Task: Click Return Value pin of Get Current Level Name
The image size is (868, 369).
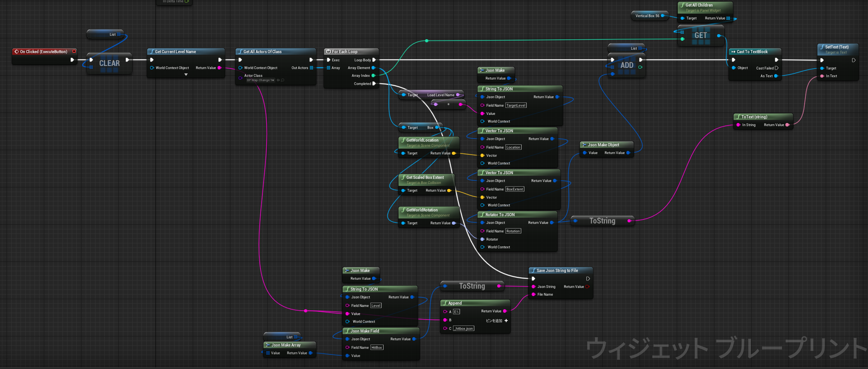Action: pyautogui.click(x=220, y=68)
